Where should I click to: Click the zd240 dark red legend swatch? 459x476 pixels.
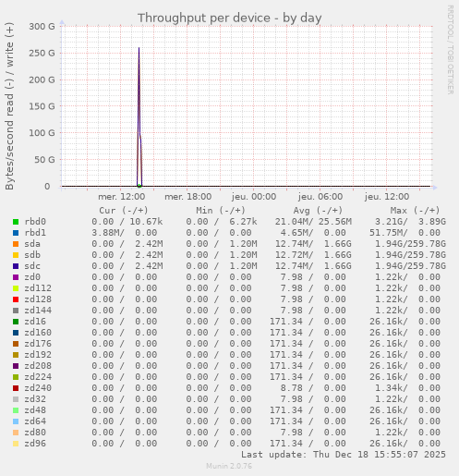(16, 388)
